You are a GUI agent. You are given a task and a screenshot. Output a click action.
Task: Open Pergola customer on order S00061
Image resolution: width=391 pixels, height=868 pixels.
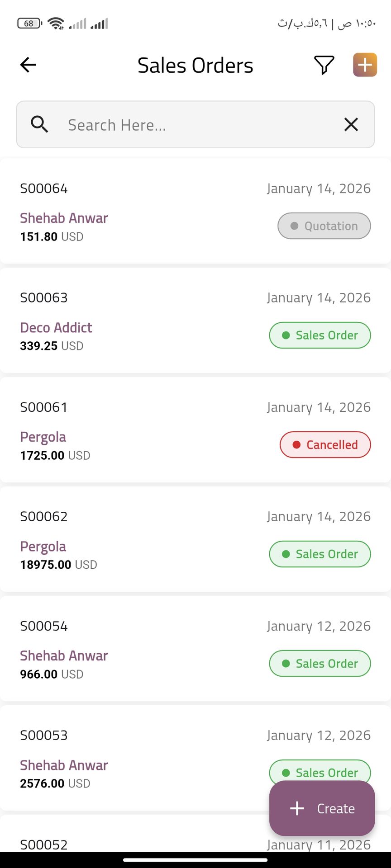(43, 437)
